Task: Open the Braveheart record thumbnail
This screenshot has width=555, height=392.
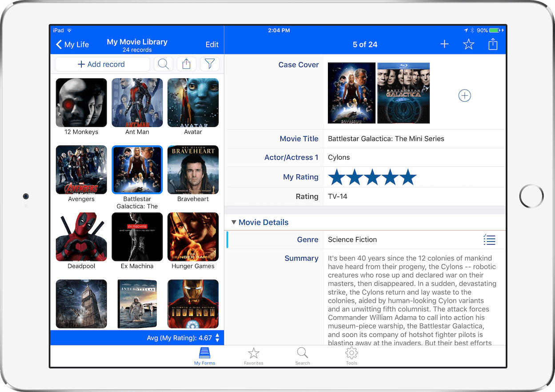Action: point(193,170)
